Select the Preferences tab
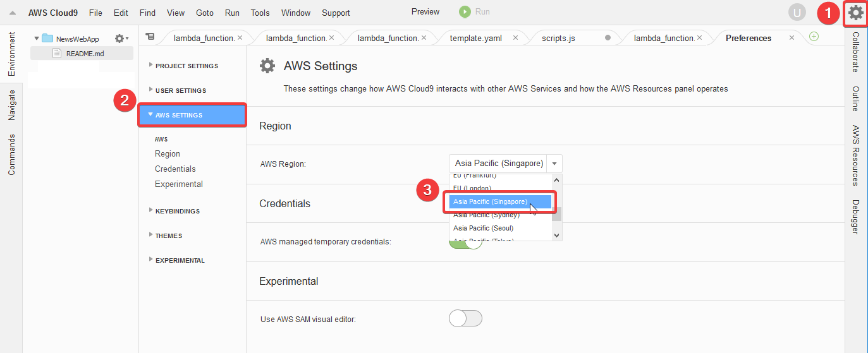 pos(749,38)
